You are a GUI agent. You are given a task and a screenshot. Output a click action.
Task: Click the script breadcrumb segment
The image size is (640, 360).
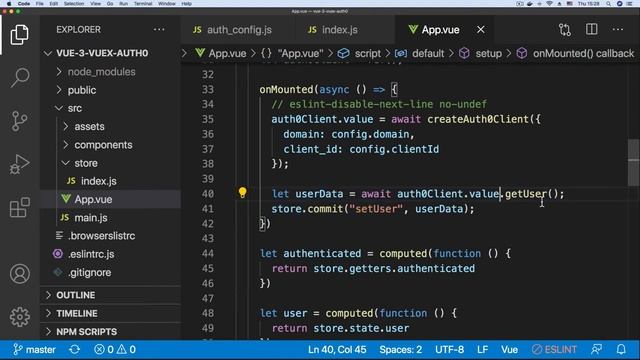pyautogui.click(x=360, y=53)
